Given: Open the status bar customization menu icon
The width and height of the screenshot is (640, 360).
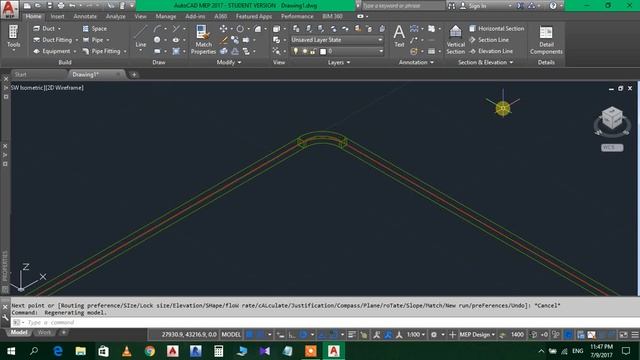Looking at the screenshot, I should click(635, 335).
